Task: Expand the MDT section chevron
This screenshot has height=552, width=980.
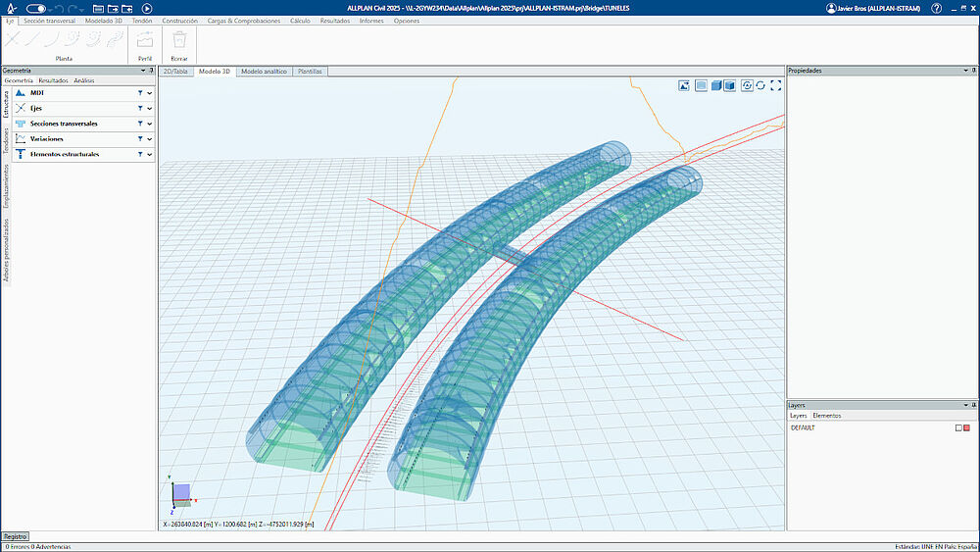Action: [150, 93]
